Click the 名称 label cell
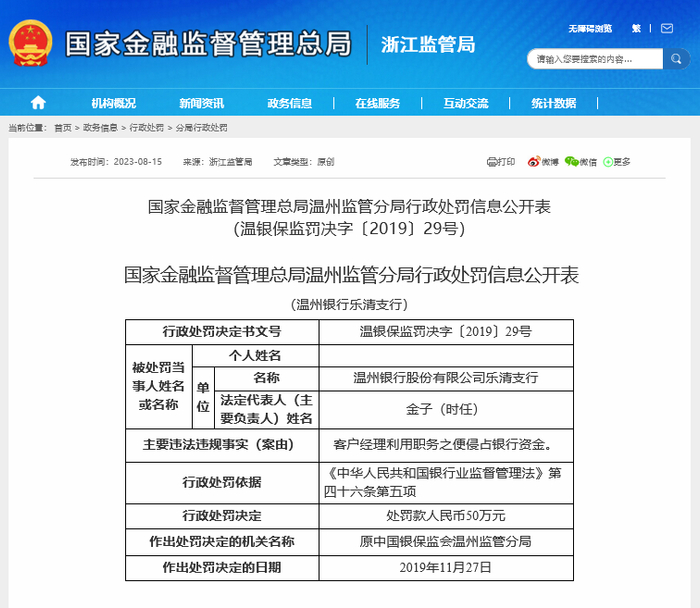This screenshot has width=700, height=608. point(267,378)
